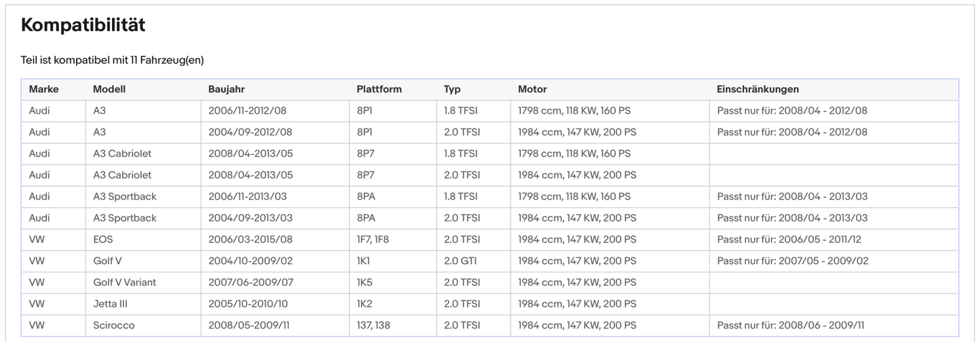Click platform cell 137, 138
This screenshot has height=342, width=980.
click(393, 326)
